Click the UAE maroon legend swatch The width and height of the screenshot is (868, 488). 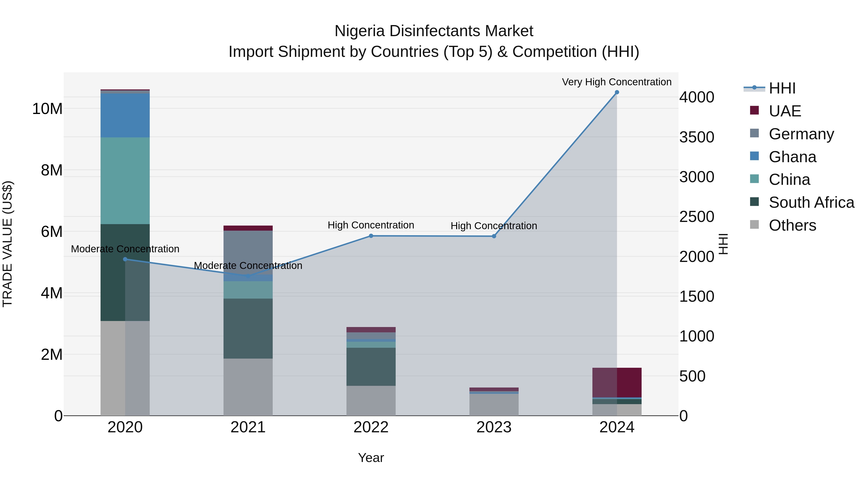click(x=754, y=110)
